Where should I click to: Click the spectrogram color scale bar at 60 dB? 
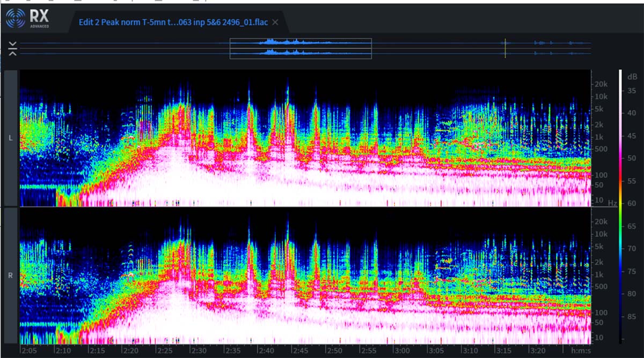[x=620, y=204]
